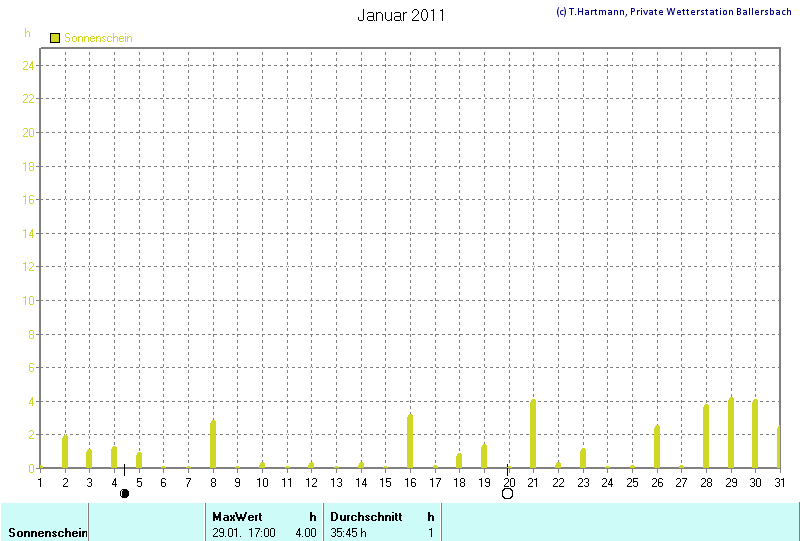Click the Durchschnitt column header
This screenshot has width=800, height=541.
[366, 517]
